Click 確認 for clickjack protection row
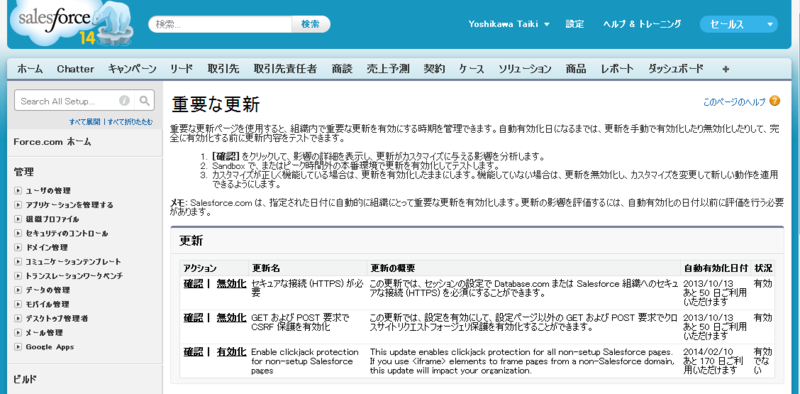Screen dimensions: 800x394 [193, 352]
